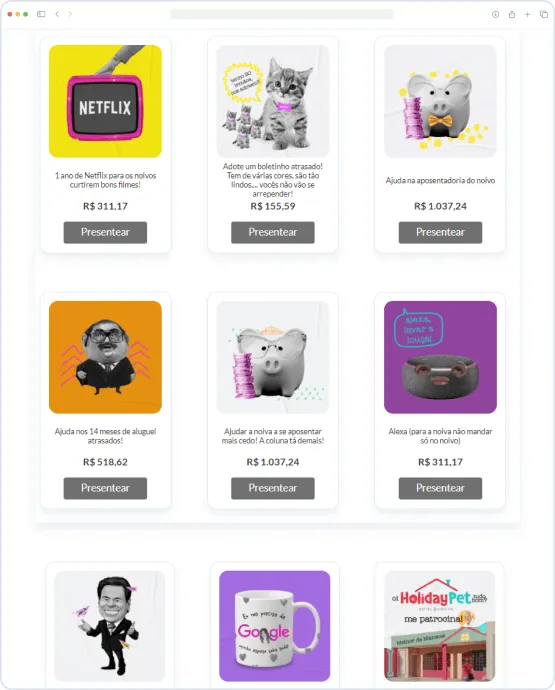This screenshot has height=690, width=555.
Task: Click Presentear under the Netflix gift
Action: (x=105, y=232)
